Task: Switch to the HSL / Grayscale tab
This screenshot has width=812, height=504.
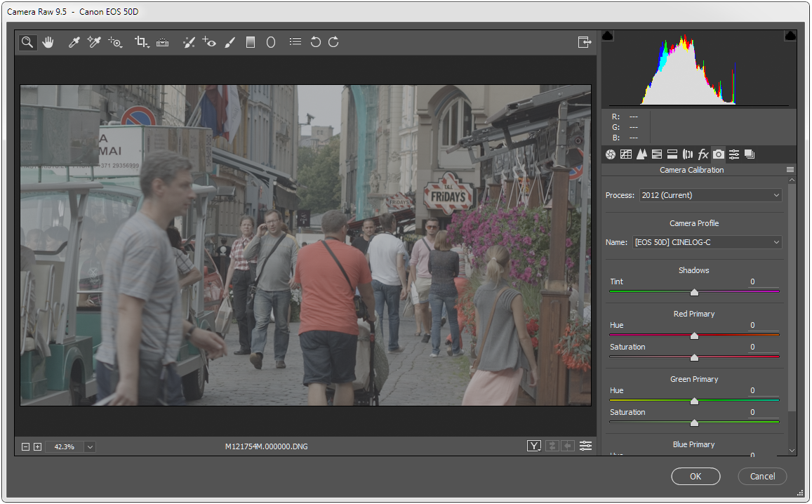Action: 657,154
